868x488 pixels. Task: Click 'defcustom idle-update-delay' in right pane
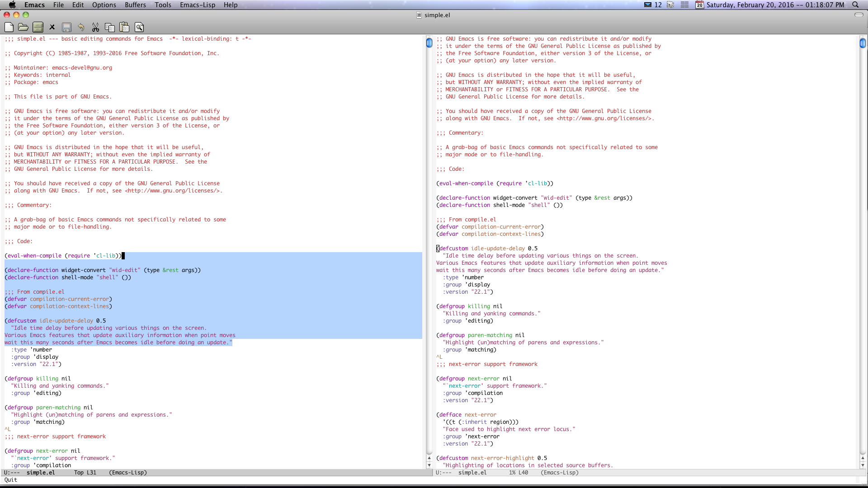[482, 249]
